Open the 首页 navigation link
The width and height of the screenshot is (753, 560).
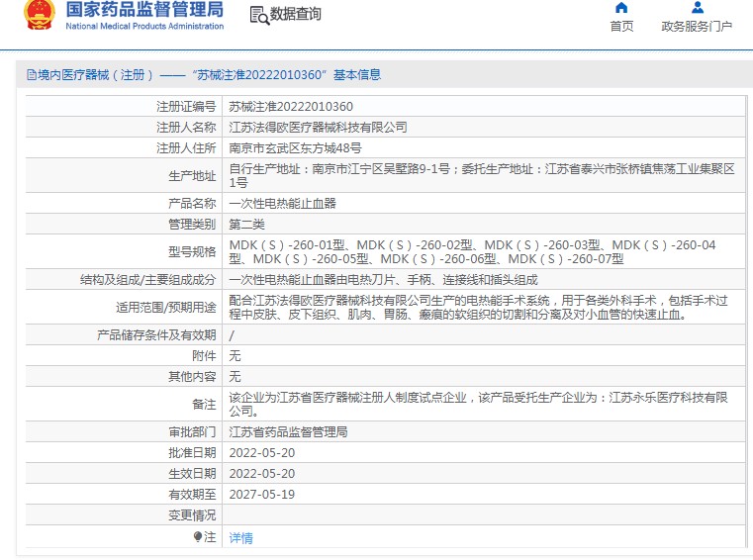(x=621, y=26)
